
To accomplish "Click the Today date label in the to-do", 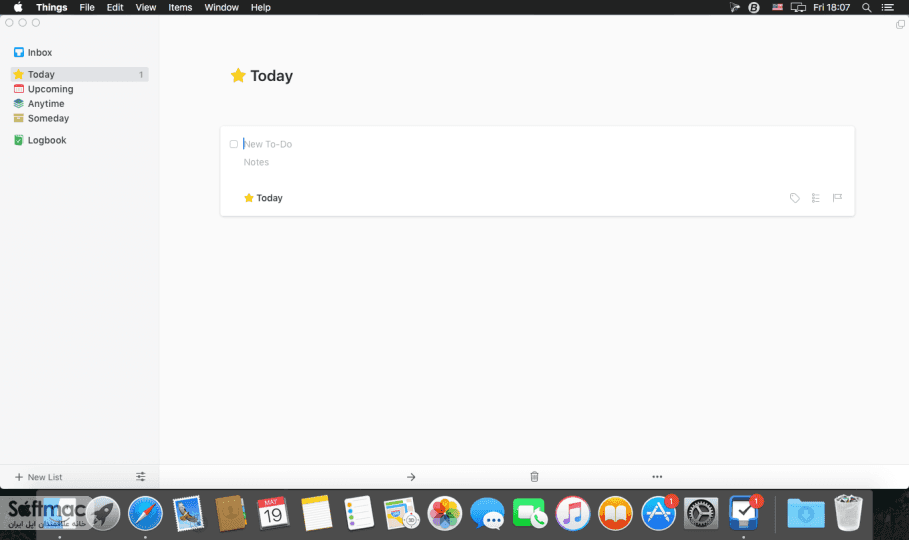I will pyautogui.click(x=263, y=198).
